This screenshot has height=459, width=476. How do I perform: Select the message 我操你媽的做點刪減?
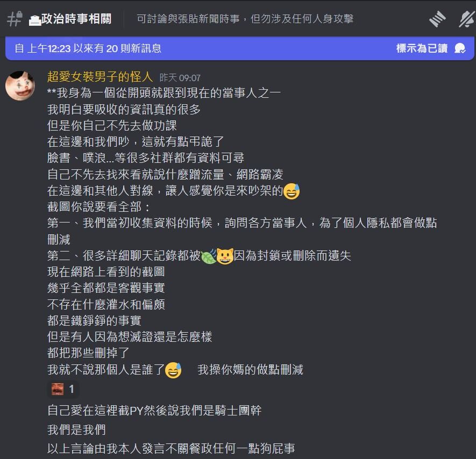click(250, 370)
